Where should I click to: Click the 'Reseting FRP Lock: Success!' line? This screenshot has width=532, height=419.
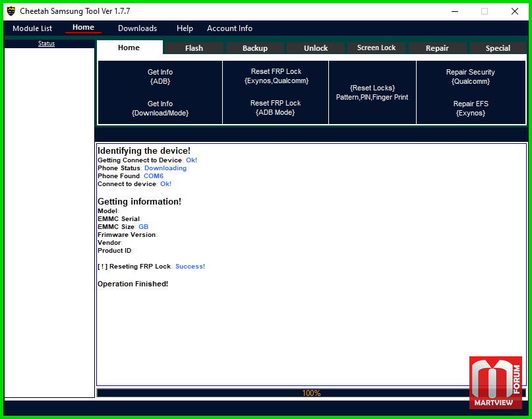coord(152,267)
